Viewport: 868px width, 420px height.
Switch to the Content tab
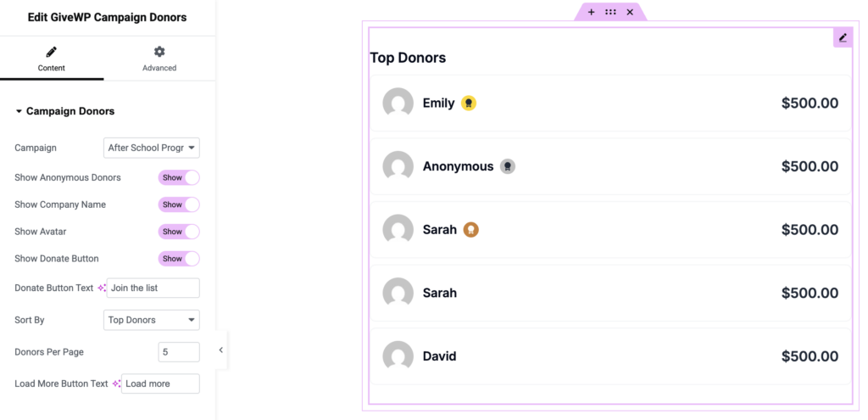(x=52, y=59)
